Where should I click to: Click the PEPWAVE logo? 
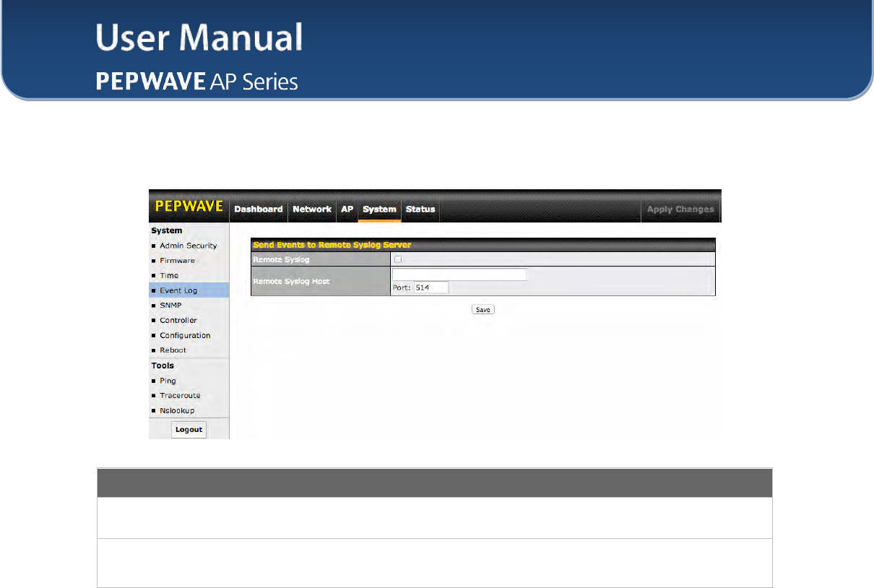(189, 207)
